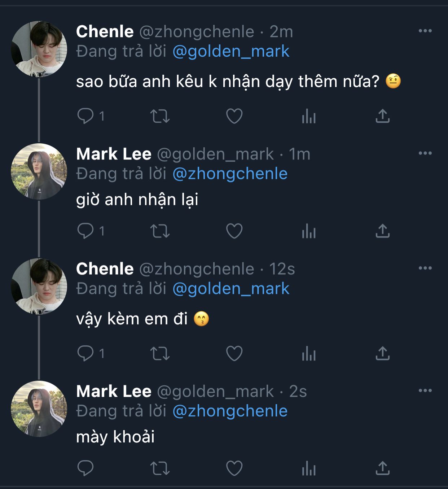
Task: Click @zhongchenle mention in Mark Lee's last tweet
Action: (230, 411)
